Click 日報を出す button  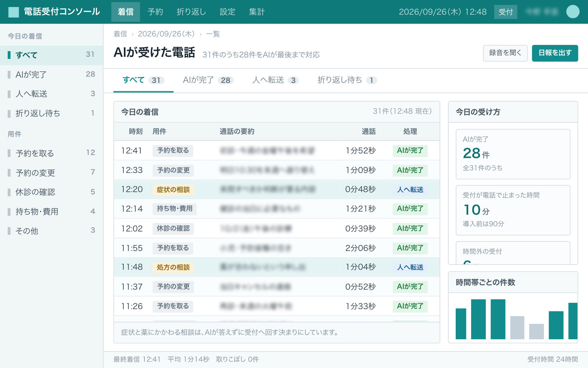pos(555,53)
